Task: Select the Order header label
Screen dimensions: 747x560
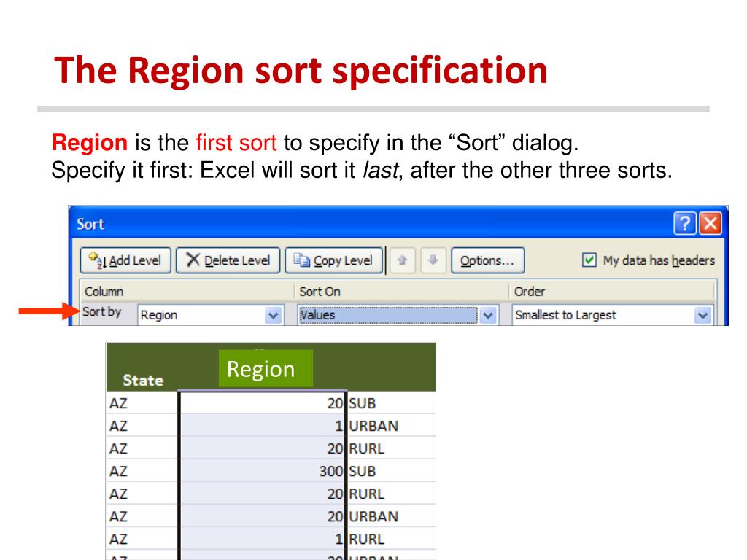Action: coord(530,292)
